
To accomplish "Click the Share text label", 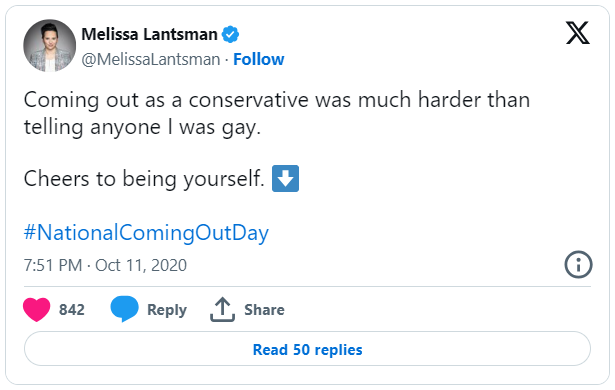I will tap(264, 310).
